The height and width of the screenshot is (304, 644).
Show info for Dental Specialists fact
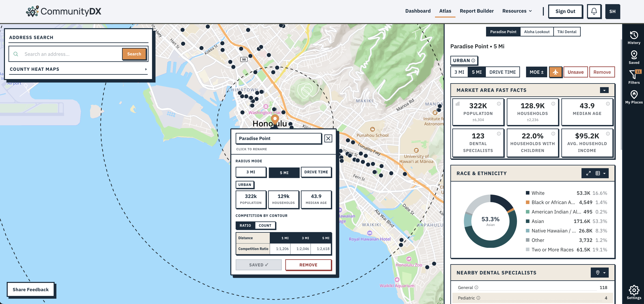coord(499,134)
